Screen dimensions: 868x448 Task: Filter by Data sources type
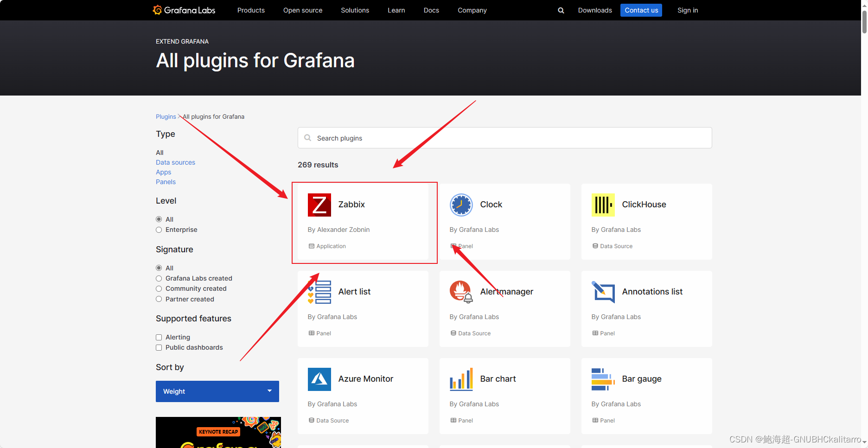pyautogui.click(x=175, y=162)
